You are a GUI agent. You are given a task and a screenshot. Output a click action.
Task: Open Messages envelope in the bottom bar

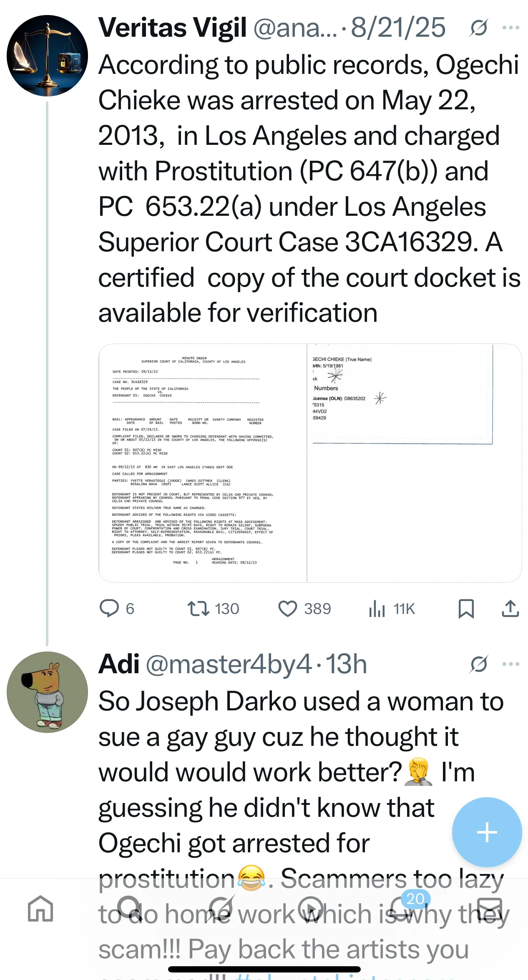(x=489, y=909)
